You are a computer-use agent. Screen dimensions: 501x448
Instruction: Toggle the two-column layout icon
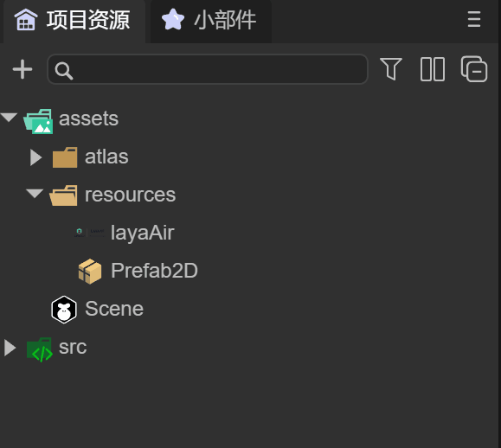pos(433,69)
